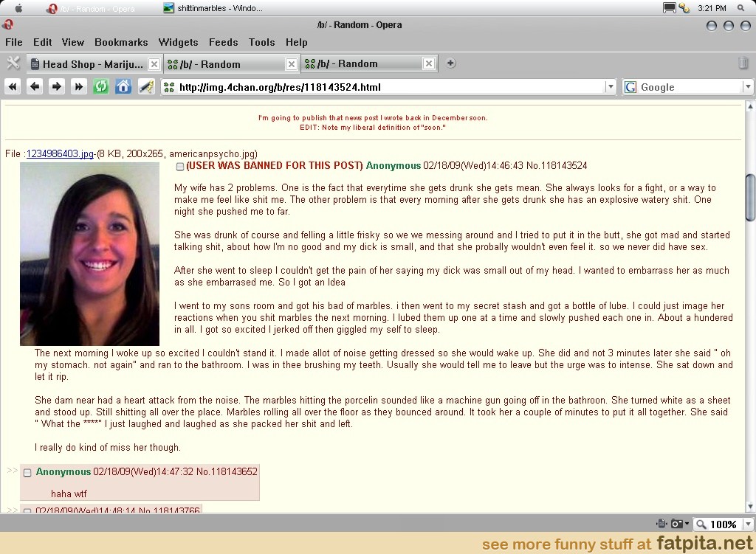Add a new tab with plus button

point(450,63)
